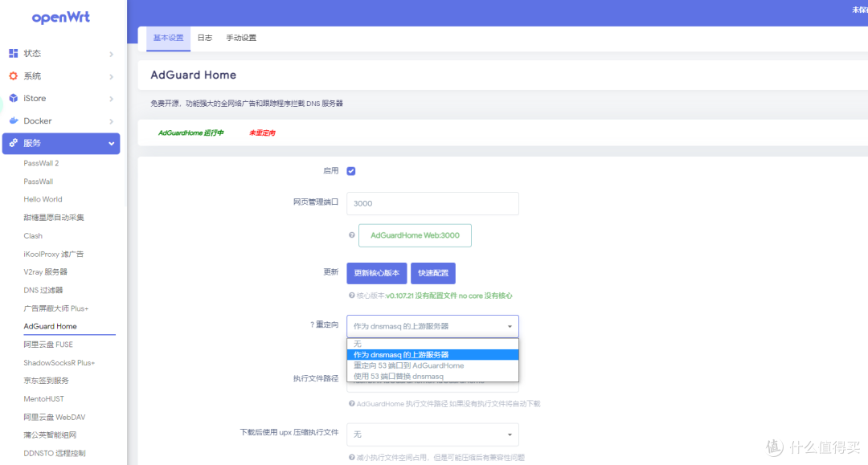This screenshot has width=868, height=465.
Task: Open the 状态 status section icon
Action: 14,53
